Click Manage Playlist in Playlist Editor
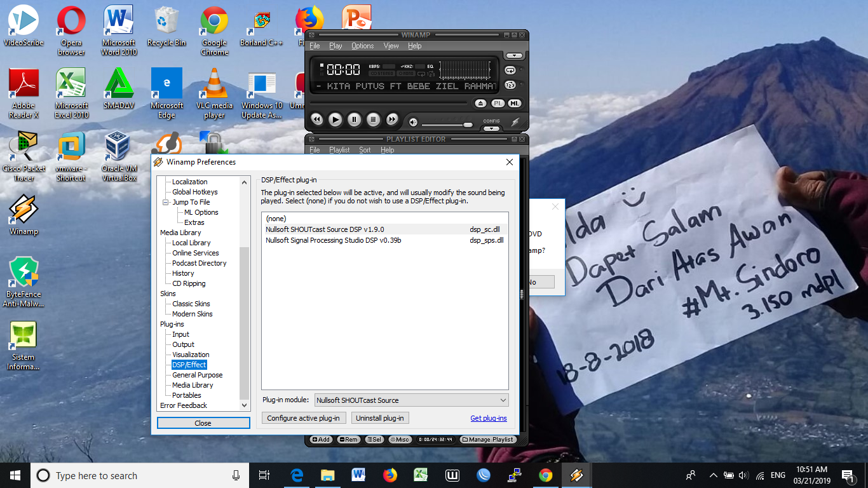 point(488,440)
